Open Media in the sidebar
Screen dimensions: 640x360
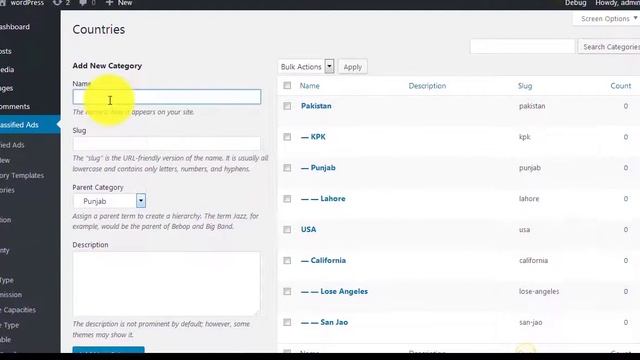7,70
